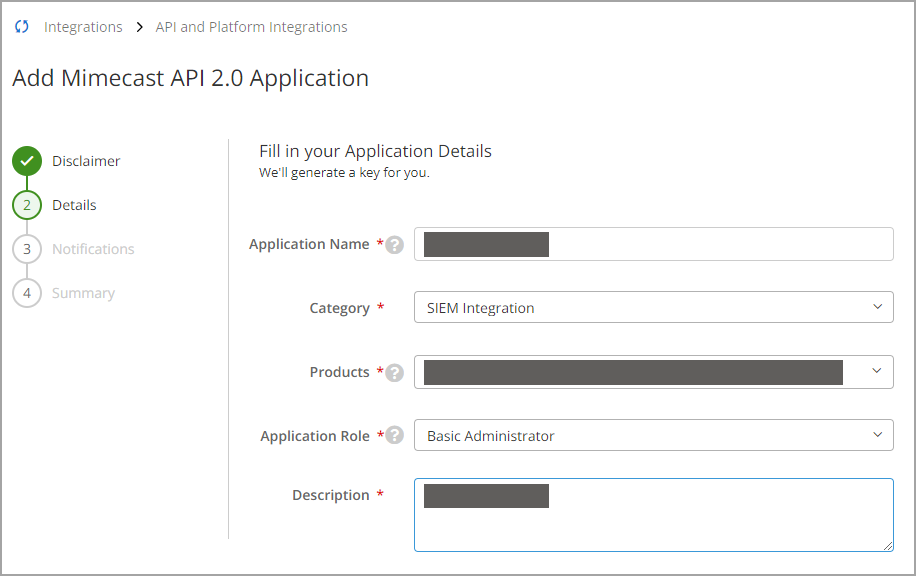
Task: Open help icon for Application Name
Action: point(394,245)
